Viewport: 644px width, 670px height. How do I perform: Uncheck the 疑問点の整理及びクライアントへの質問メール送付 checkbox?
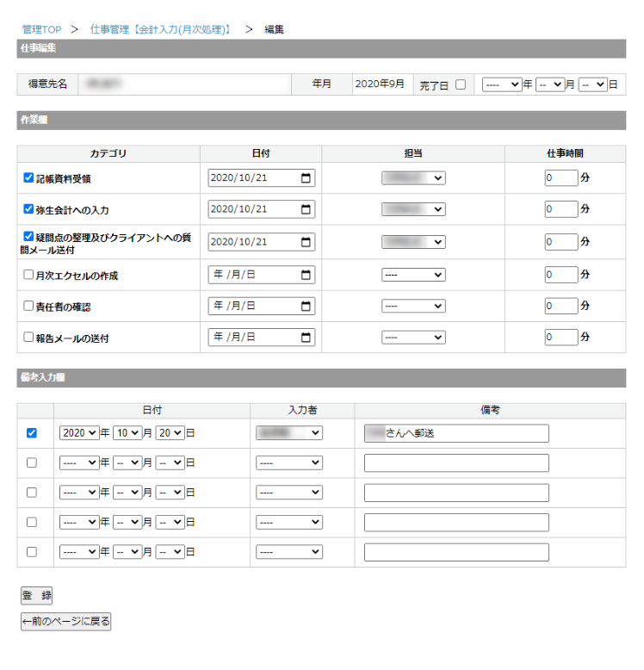pyautogui.click(x=28, y=236)
